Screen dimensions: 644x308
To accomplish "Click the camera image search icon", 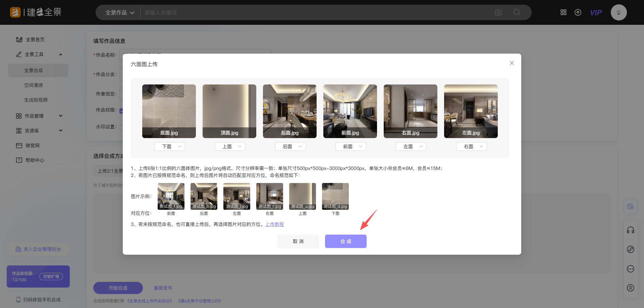I will 498,12.
